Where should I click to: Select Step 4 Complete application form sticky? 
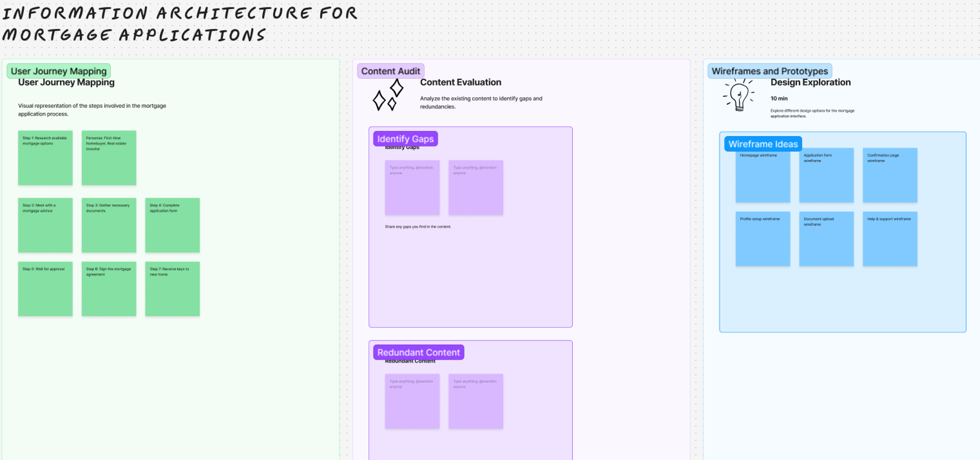coord(172,225)
